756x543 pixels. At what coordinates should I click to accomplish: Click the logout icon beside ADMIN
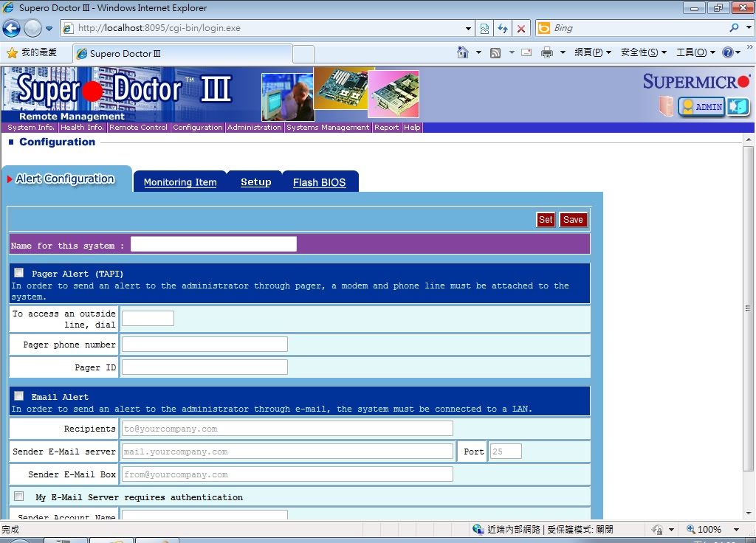tap(738, 106)
